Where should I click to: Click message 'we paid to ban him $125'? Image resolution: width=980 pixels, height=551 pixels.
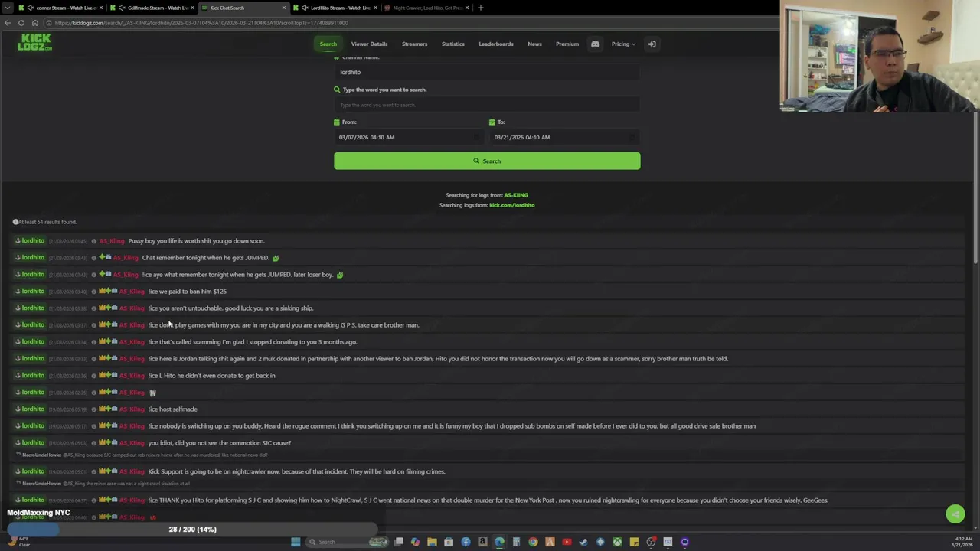[188, 292]
